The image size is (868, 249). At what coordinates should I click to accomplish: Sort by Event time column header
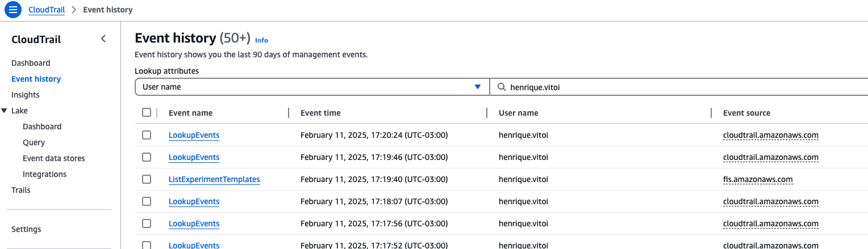click(x=320, y=113)
